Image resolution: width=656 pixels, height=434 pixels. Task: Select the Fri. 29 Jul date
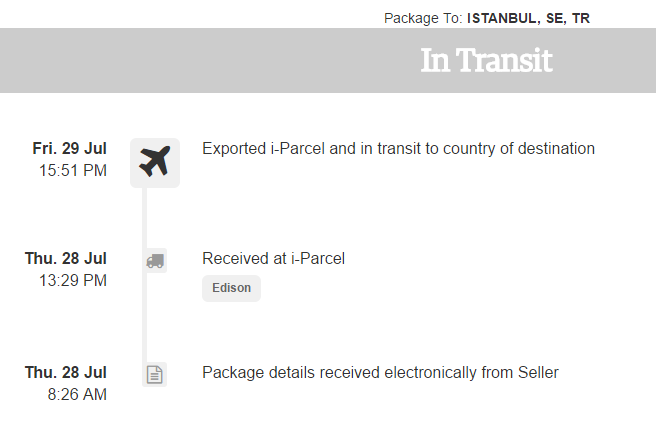[x=69, y=148]
